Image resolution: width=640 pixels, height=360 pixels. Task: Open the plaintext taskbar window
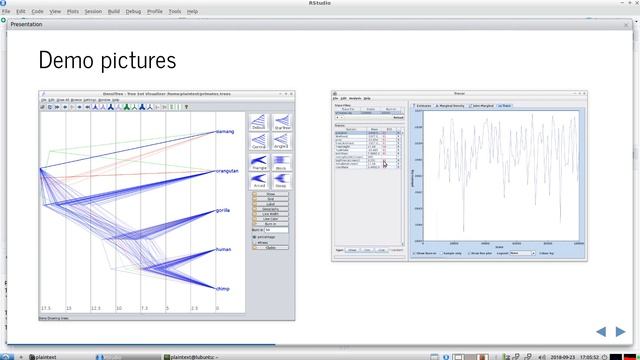coord(43,357)
